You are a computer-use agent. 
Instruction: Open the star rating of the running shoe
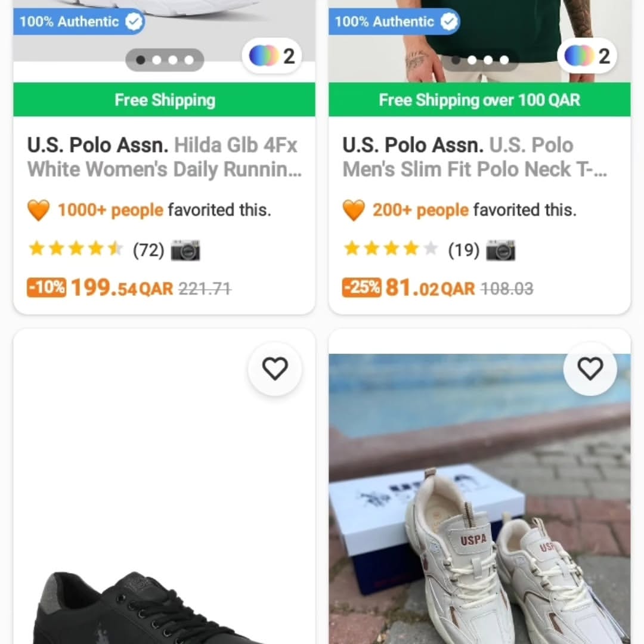click(x=75, y=249)
